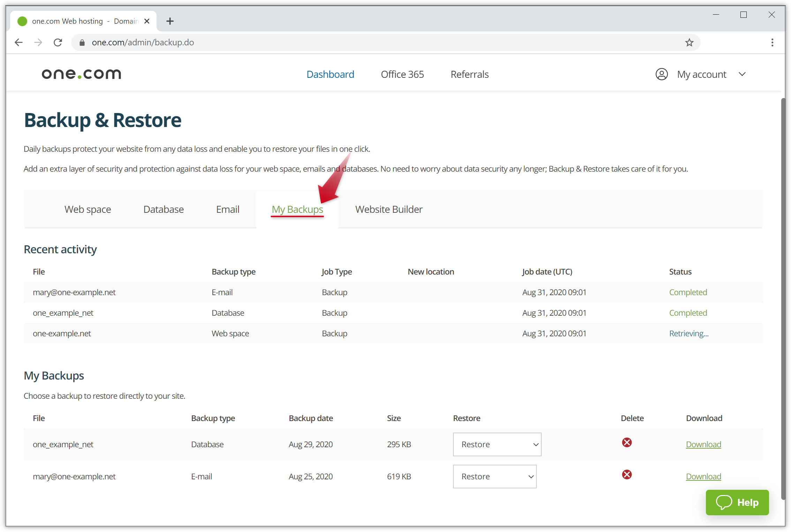Switch to the Web space tab

pyautogui.click(x=88, y=209)
